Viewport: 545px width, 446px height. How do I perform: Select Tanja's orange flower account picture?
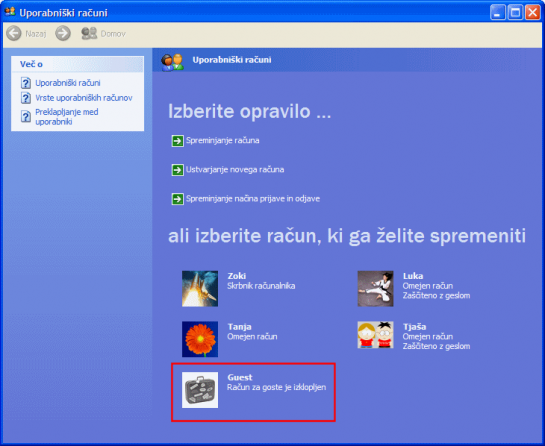[200, 339]
